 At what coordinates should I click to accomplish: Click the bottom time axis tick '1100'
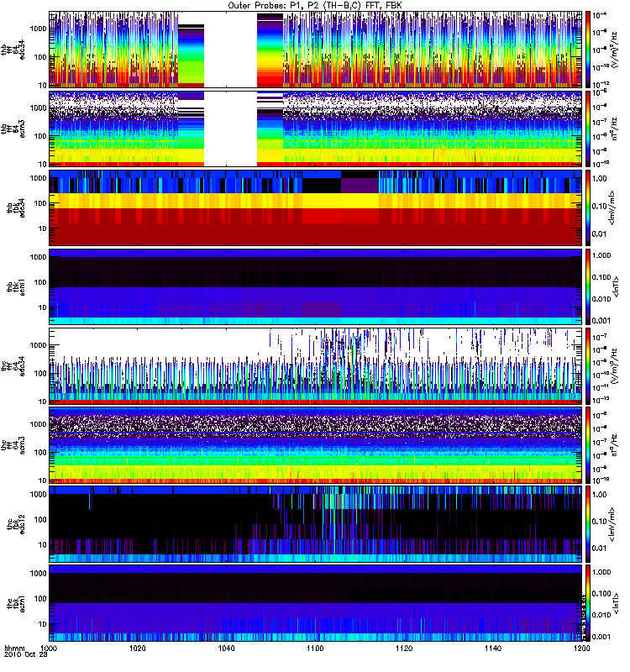pos(315,648)
